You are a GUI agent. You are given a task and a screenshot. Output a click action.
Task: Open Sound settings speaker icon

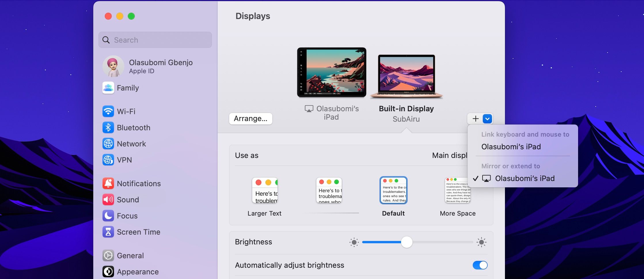point(108,199)
